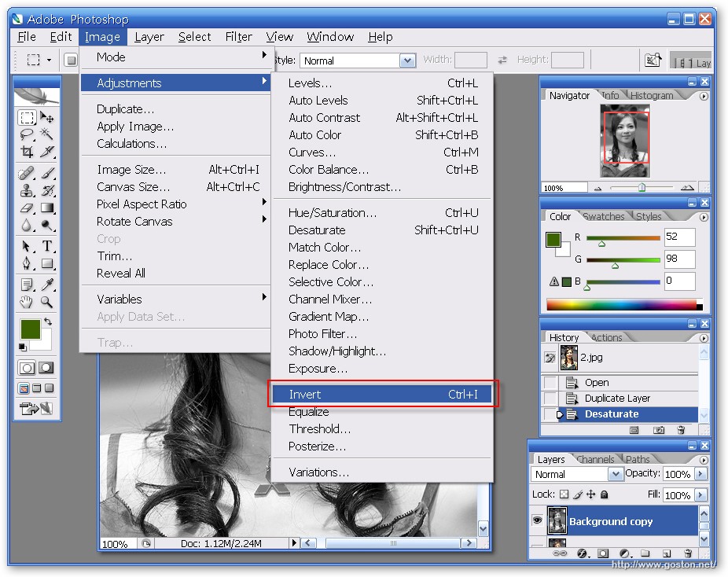
Task: Toggle lock position in Layers panel
Action: (x=591, y=494)
